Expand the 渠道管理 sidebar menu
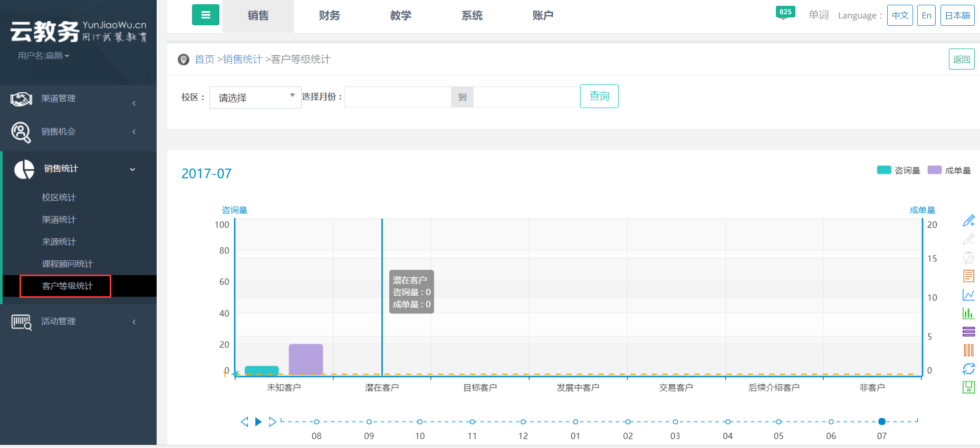980x448 pixels. point(78,99)
